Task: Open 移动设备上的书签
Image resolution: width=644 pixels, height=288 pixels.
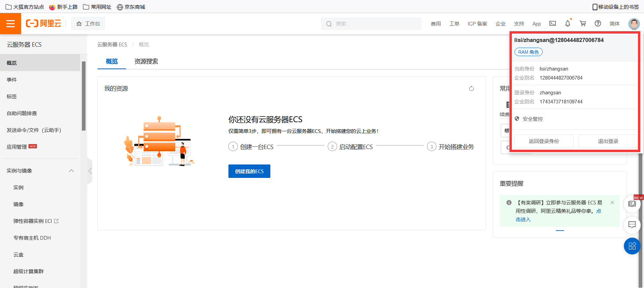Action: click(x=615, y=7)
